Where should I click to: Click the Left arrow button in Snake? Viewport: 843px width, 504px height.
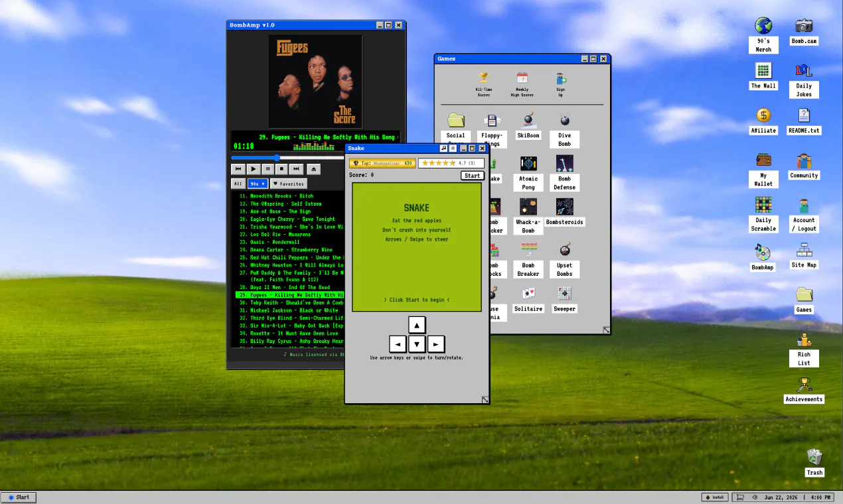(x=398, y=344)
